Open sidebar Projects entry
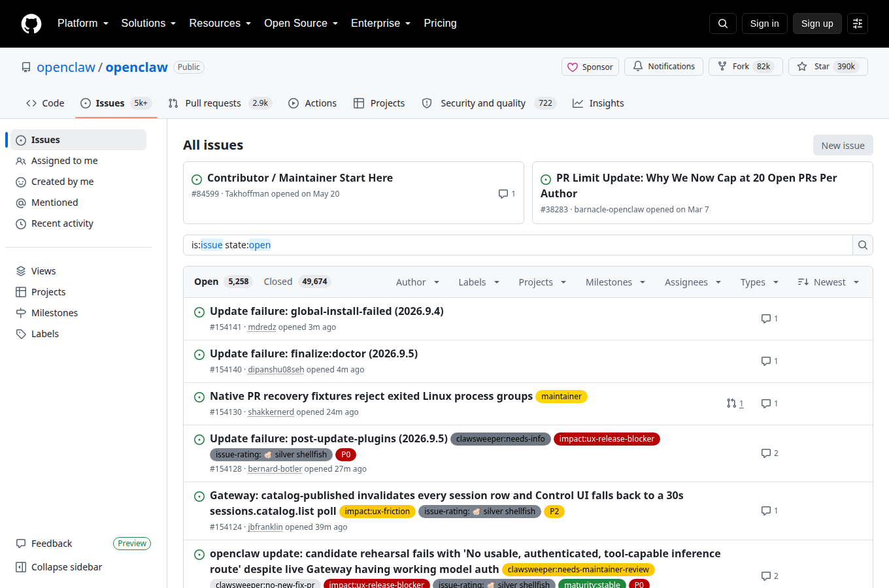This screenshot has width=889, height=588. tap(48, 292)
